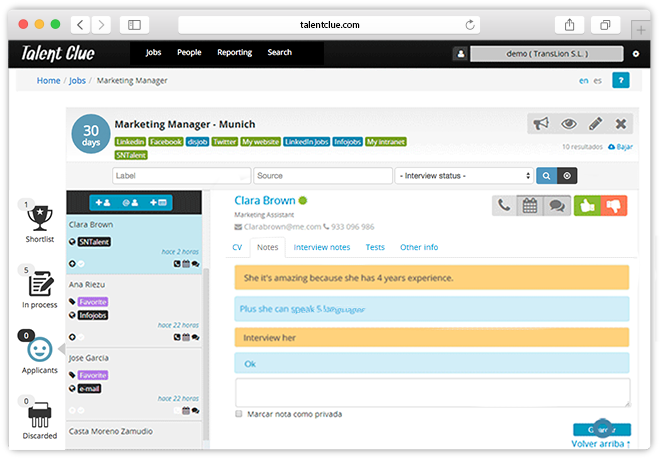Click the Label filter input field
The height and width of the screenshot is (459, 660).
pyautogui.click(x=181, y=175)
